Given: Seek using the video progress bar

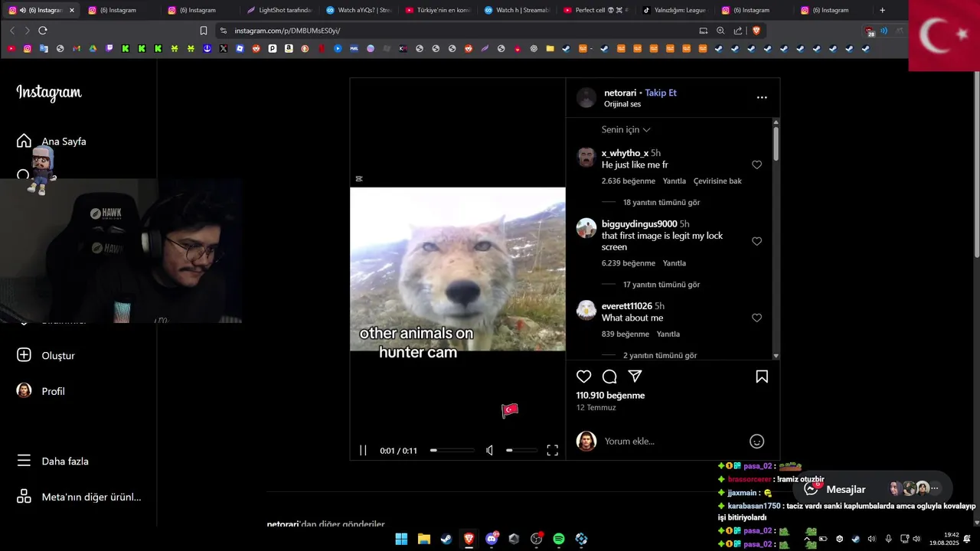Looking at the screenshot, I should pos(452,451).
